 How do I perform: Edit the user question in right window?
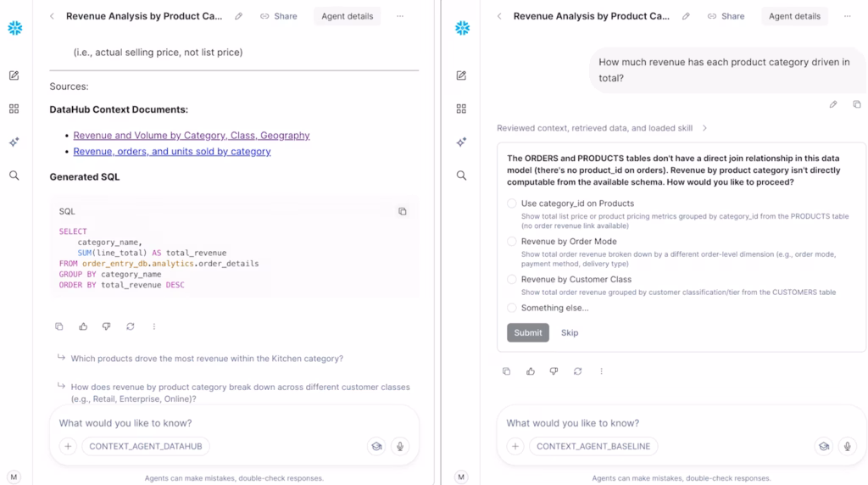coord(833,104)
